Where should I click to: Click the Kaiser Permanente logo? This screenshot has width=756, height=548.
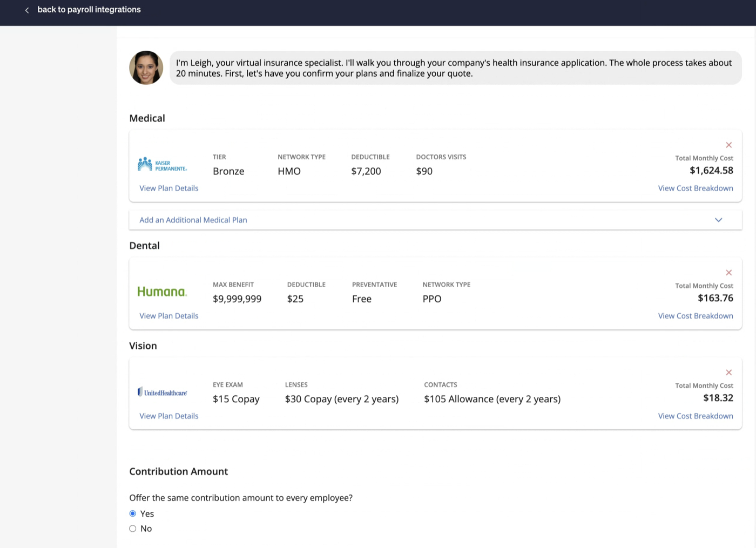click(x=163, y=165)
